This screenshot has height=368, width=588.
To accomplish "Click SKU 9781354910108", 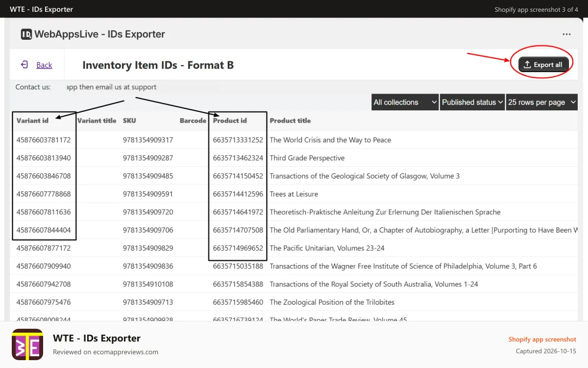I will (148, 284).
